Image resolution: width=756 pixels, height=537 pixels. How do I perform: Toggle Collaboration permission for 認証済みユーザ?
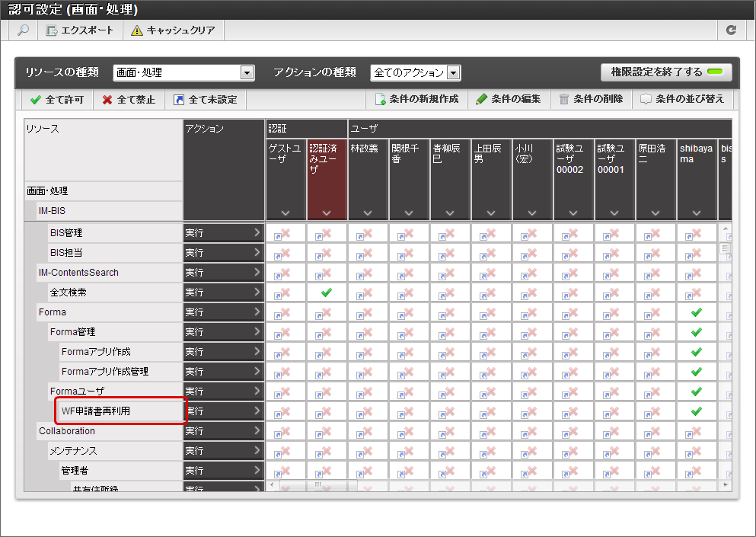[327, 431]
